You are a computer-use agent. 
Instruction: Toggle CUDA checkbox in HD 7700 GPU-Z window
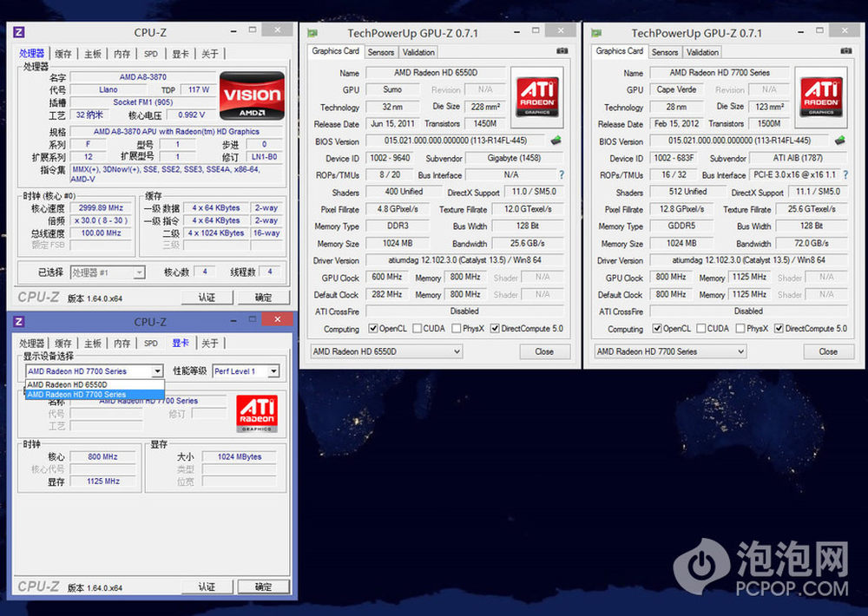(700, 328)
